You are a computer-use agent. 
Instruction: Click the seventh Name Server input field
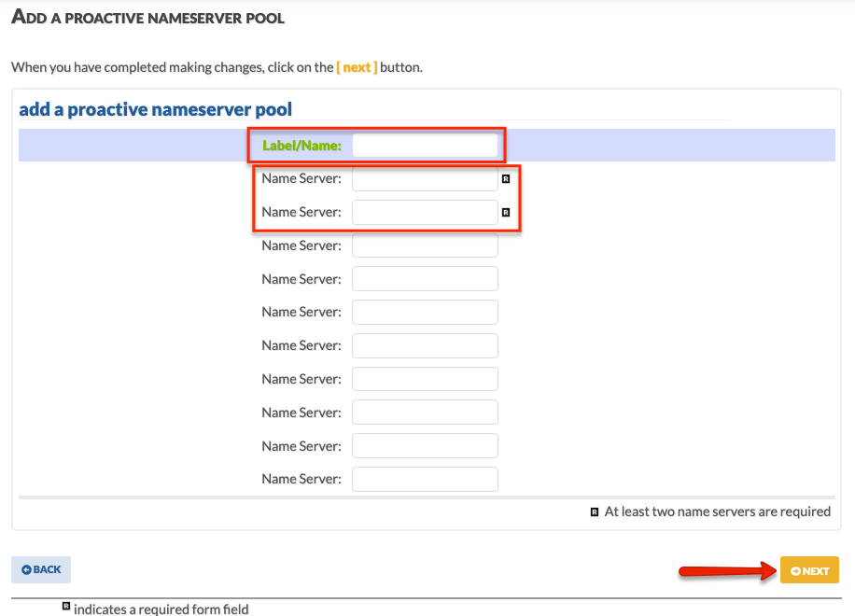[425, 379]
